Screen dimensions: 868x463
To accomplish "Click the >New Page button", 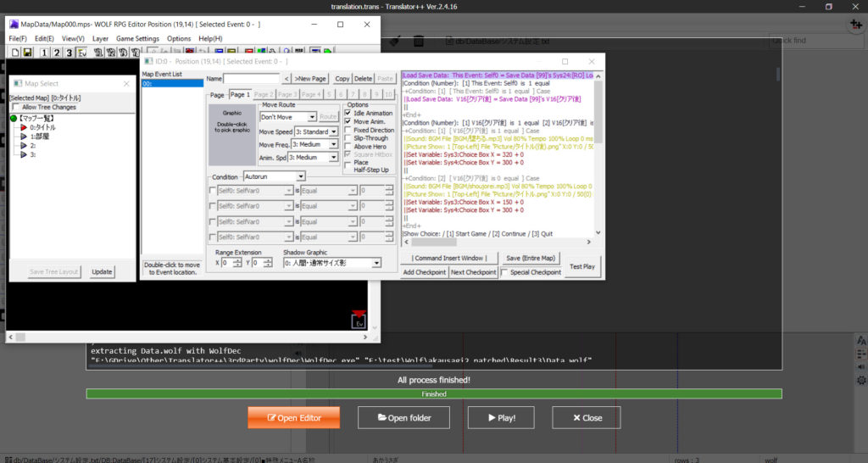I will point(310,79).
